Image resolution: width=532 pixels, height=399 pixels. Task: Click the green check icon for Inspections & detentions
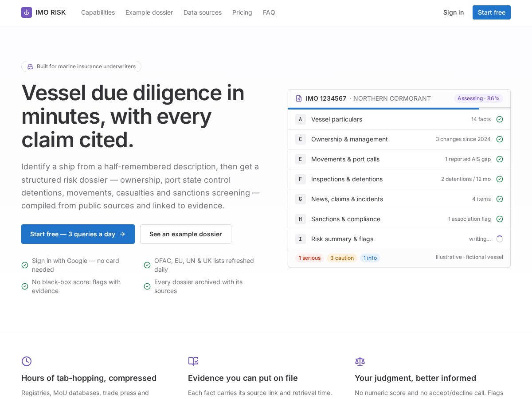pos(500,179)
